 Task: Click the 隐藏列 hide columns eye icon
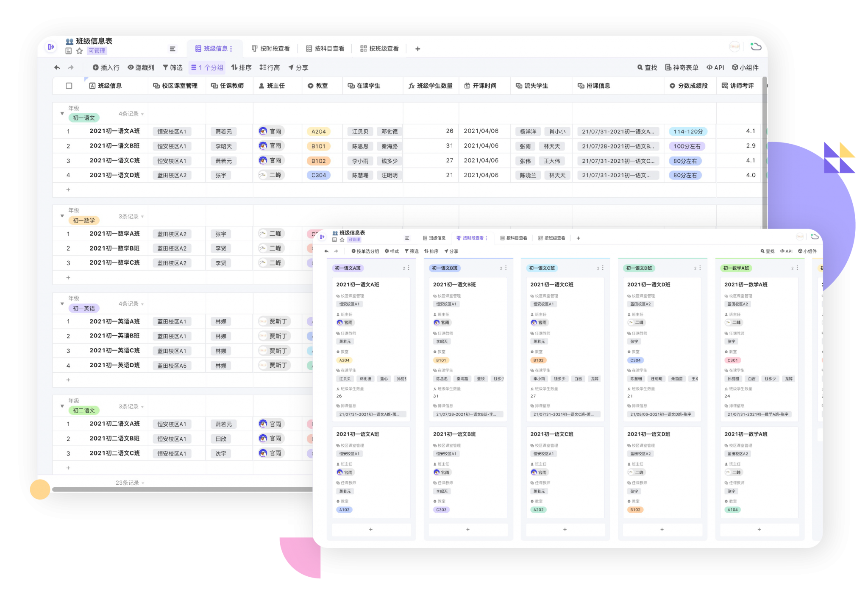coord(131,67)
